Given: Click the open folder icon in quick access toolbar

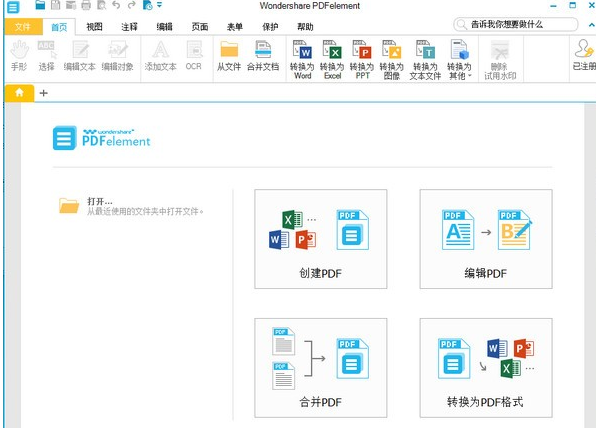Looking at the screenshot, I should coord(40,5).
